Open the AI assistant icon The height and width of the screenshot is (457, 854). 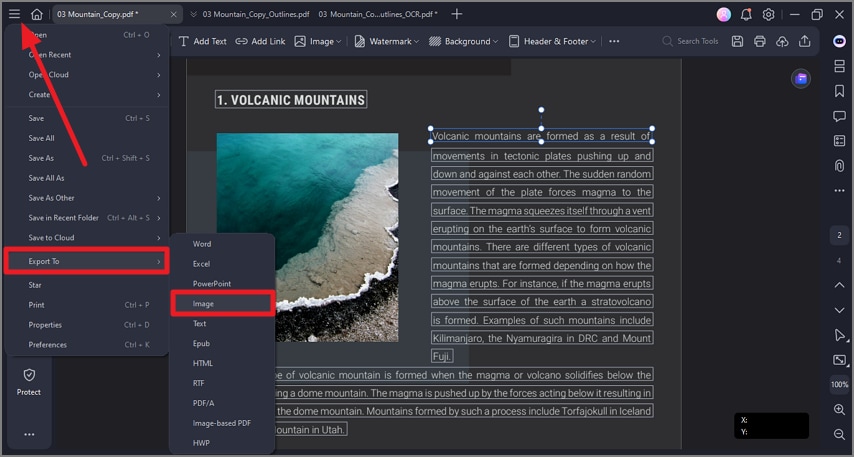[839, 41]
